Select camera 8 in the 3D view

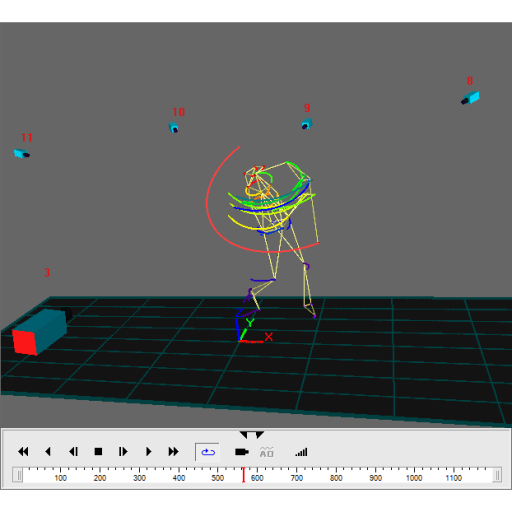point(470,98)
